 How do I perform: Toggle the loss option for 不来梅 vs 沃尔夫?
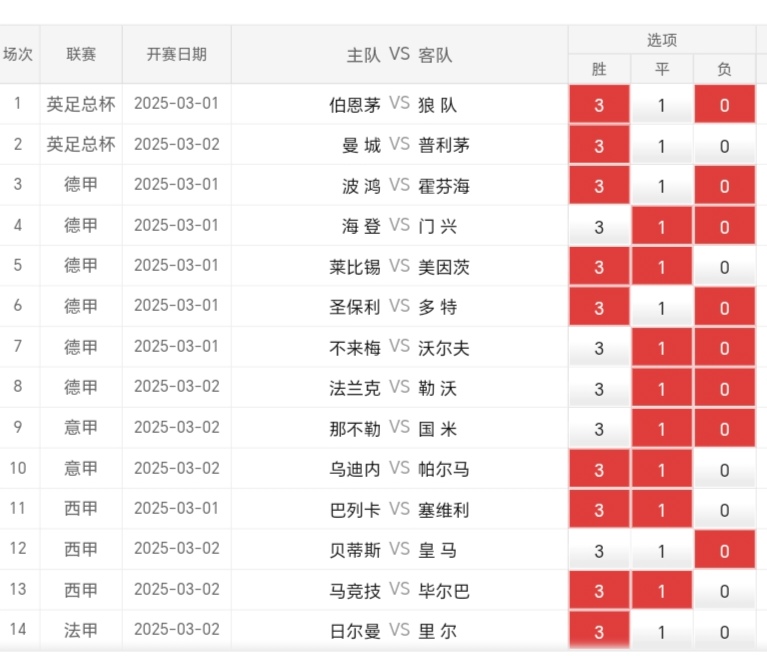click(x=724, y=348)
